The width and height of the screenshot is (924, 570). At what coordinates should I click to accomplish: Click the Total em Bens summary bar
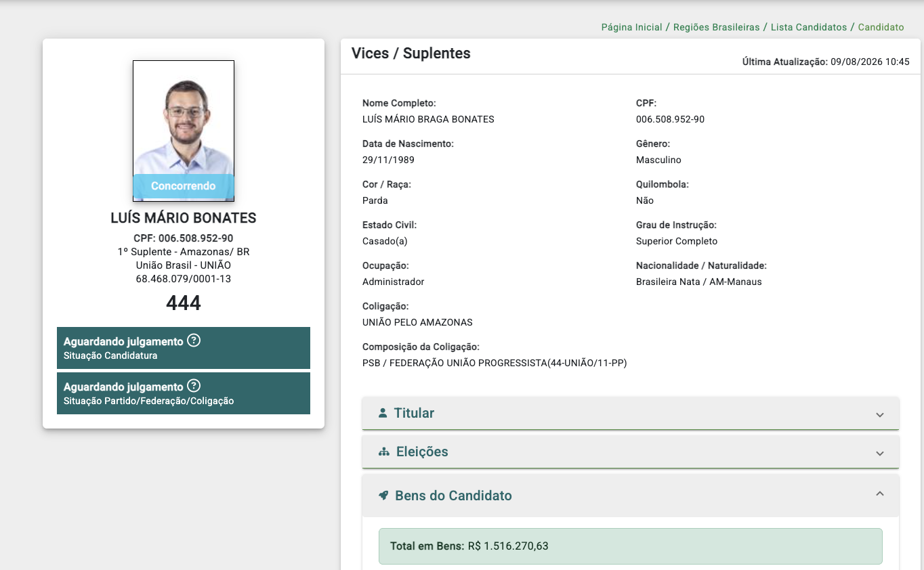pos(630,546)
